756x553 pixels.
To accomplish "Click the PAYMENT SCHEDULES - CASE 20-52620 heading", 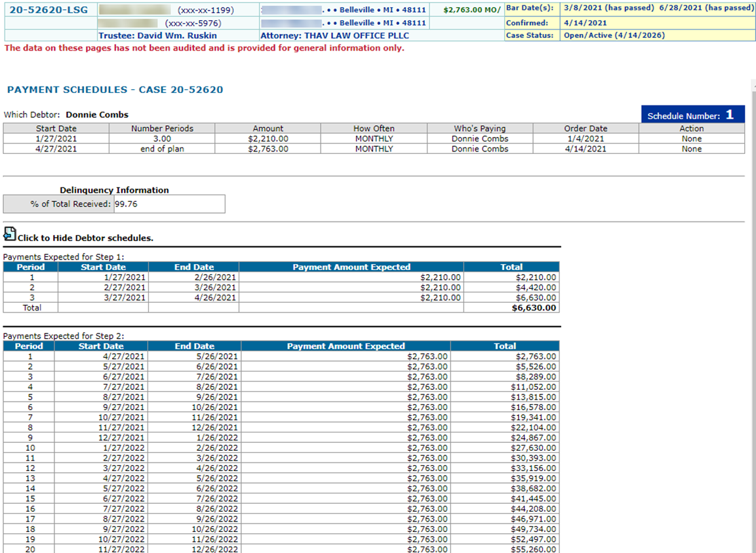I will pos(115,90).
